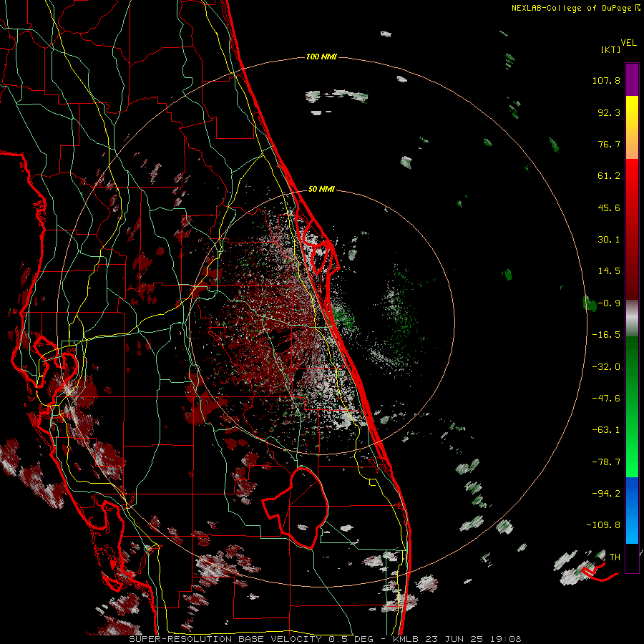Click the VEL legend title
Viewport: 644px width, 644px height.
[x=629, y=42]
